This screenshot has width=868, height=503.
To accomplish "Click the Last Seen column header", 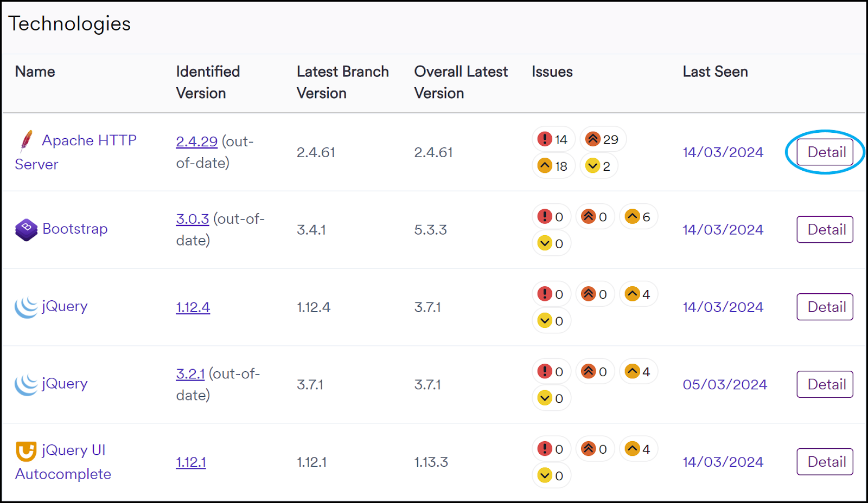I will pyautogui.click(x=715, y=72).
